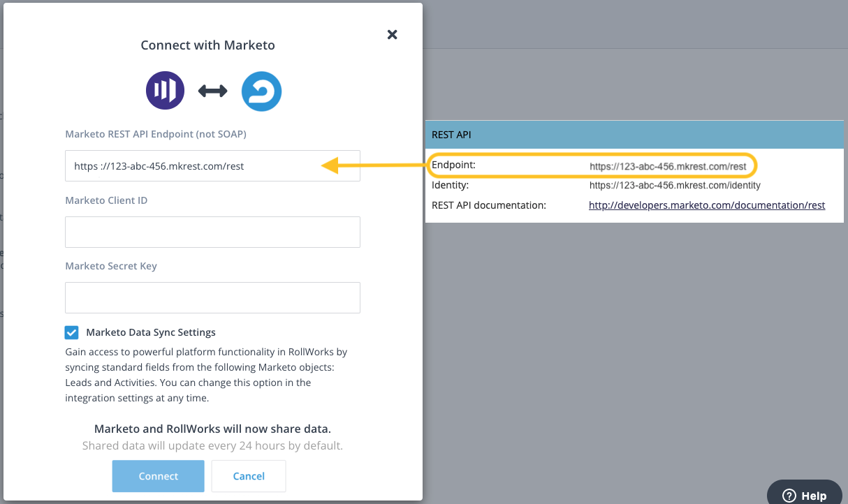Select the Marketo Secret Key input box
This screenshot has height=504, width=848.
coord(212,297)
